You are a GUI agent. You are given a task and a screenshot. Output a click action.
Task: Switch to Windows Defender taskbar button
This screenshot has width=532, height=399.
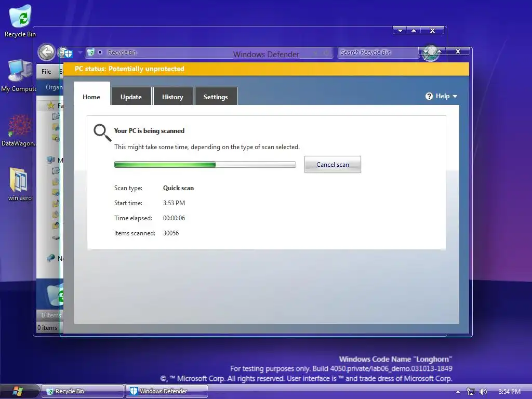166,392
